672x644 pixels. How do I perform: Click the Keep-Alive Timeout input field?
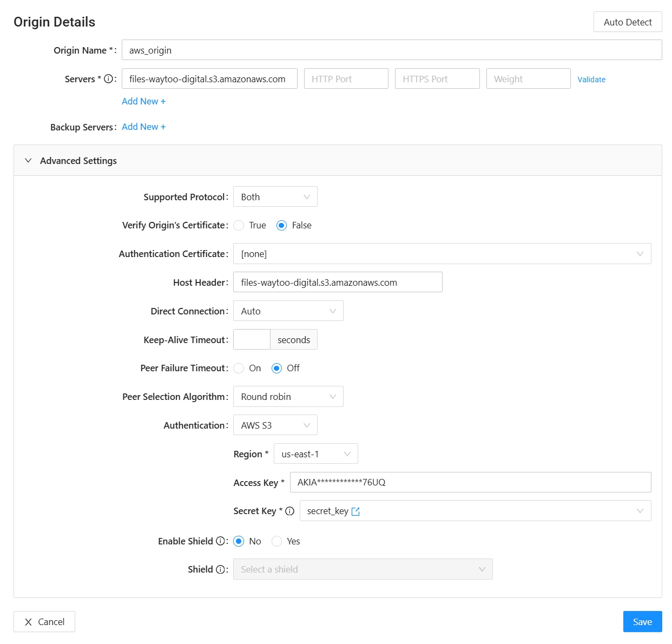click(252, 340)
